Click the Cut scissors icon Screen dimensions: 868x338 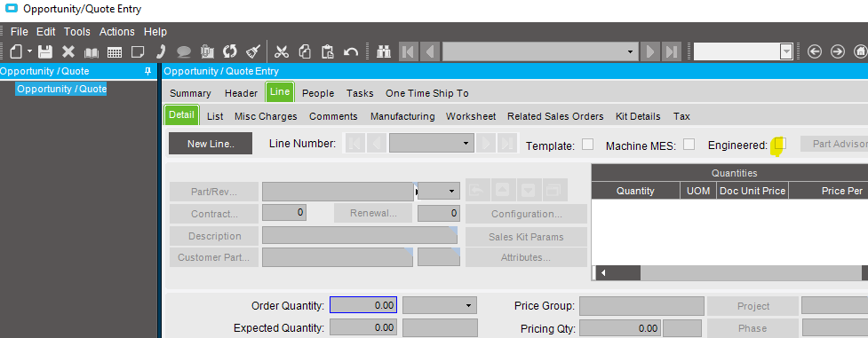(x=282, y=52)
